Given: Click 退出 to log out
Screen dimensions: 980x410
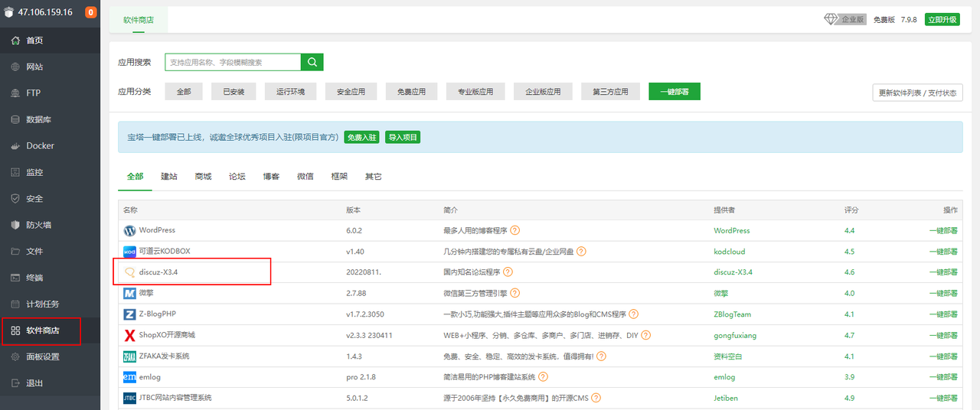Looking at the screenshot, I should 50,383.
